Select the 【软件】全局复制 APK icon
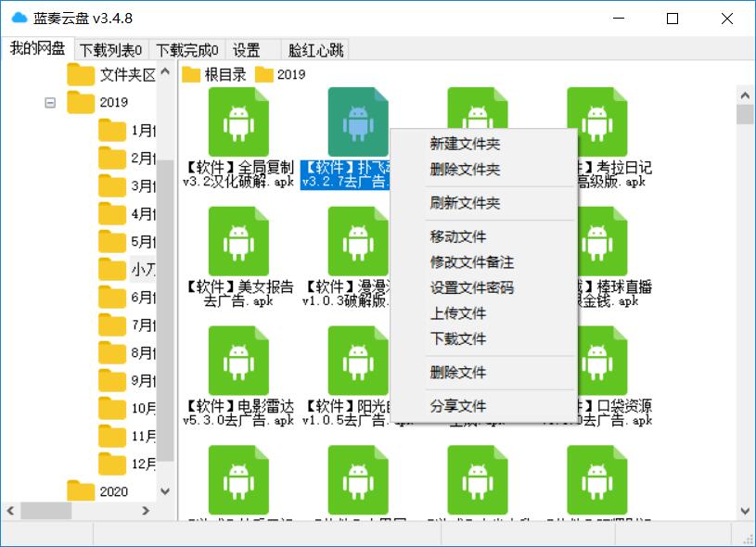Viewport: 756px width, 547px height. (238, 121)
